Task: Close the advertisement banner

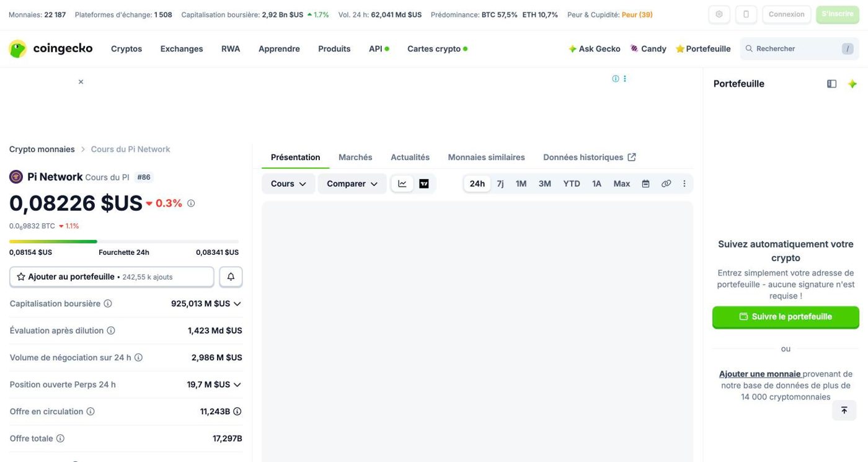Action: [x=81, y=82]
